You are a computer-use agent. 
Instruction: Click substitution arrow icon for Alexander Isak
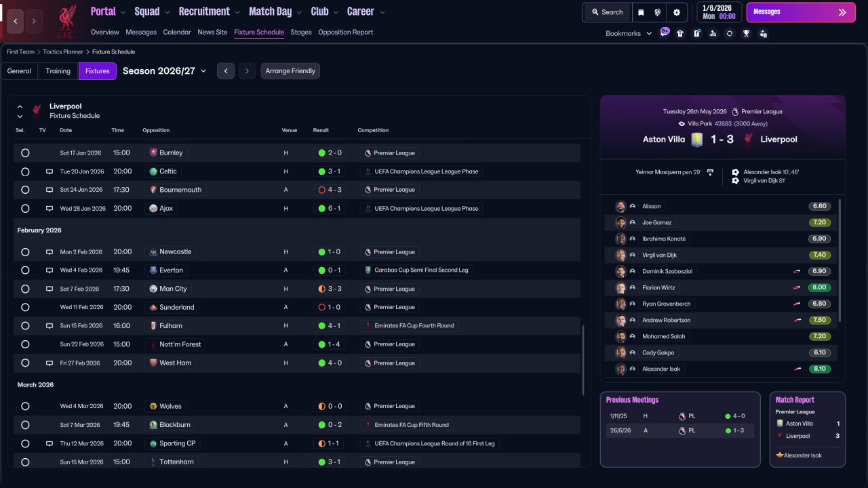coord(797,369)
